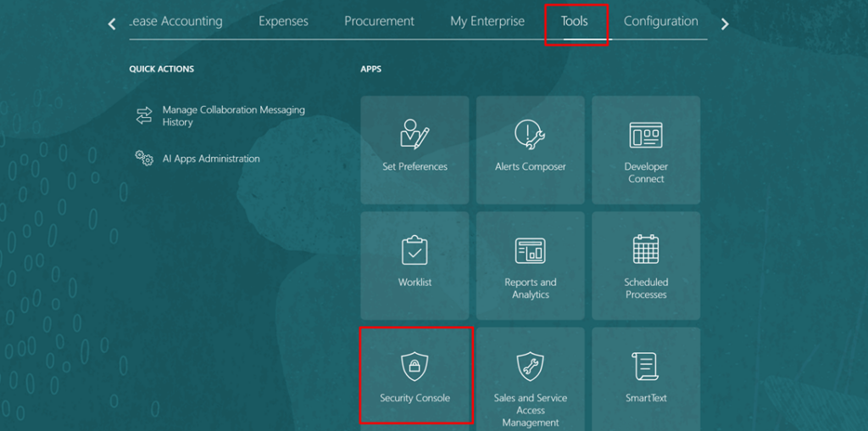This screenshot has width=868, height=431.
Task: Open the Alerts Composer app icon
Action: [531, 135]
